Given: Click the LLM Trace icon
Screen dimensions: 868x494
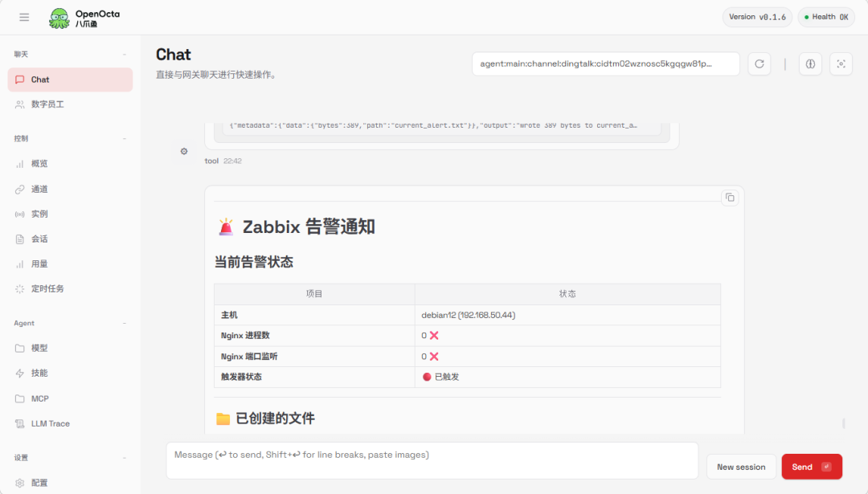Looking at the screenshot, I should [20, 424].
